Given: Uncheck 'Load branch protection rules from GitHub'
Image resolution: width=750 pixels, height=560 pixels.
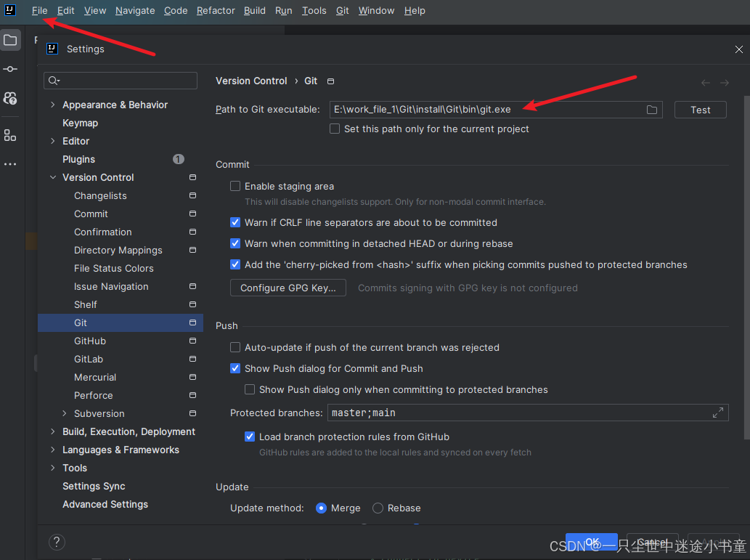Looking at the screenshot, I should pos(250,437).
